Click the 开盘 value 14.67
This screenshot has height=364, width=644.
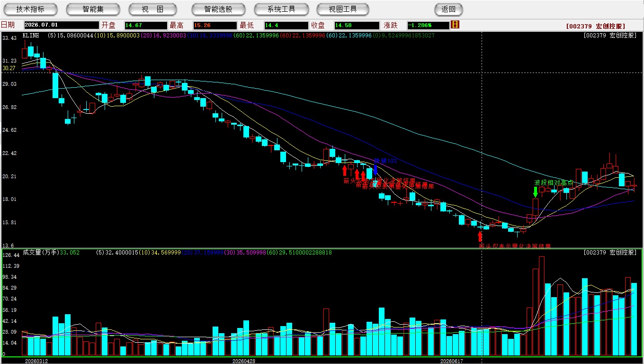pyautogui.click(x=145, y=25)
